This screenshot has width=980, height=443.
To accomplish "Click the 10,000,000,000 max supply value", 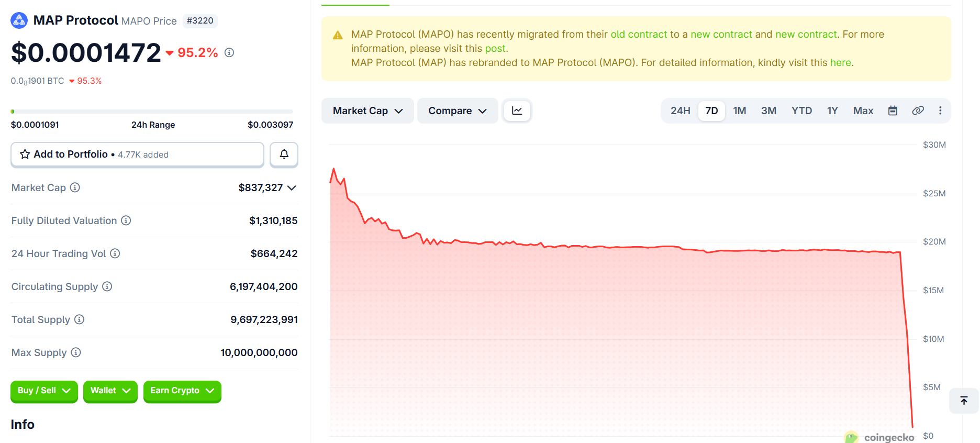I will (x=259, y=352).
